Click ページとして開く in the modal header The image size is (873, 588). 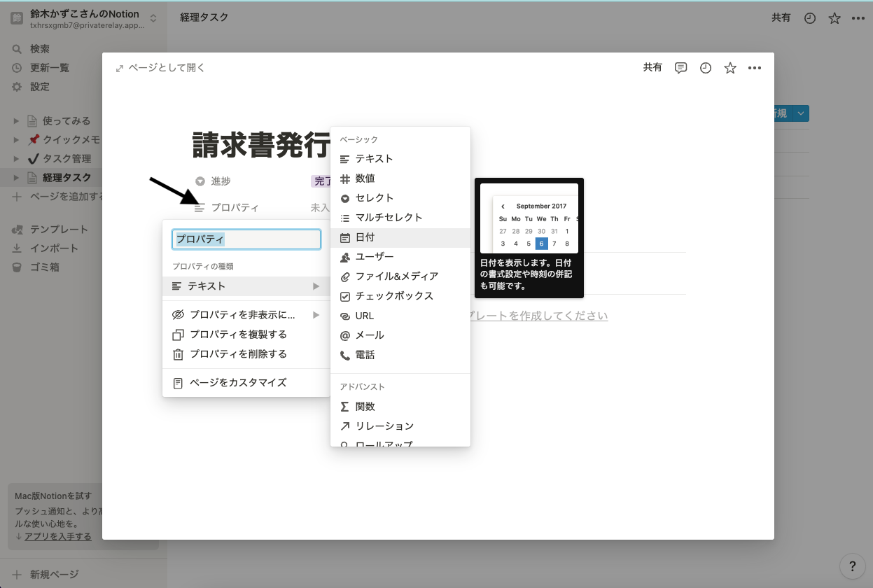click(x=160, y=68)
